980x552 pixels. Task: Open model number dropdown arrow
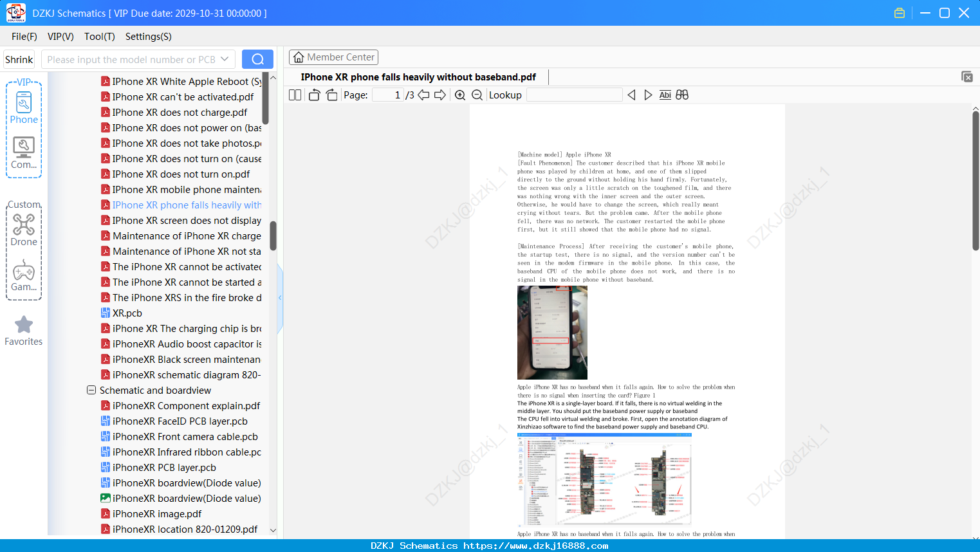225,59
